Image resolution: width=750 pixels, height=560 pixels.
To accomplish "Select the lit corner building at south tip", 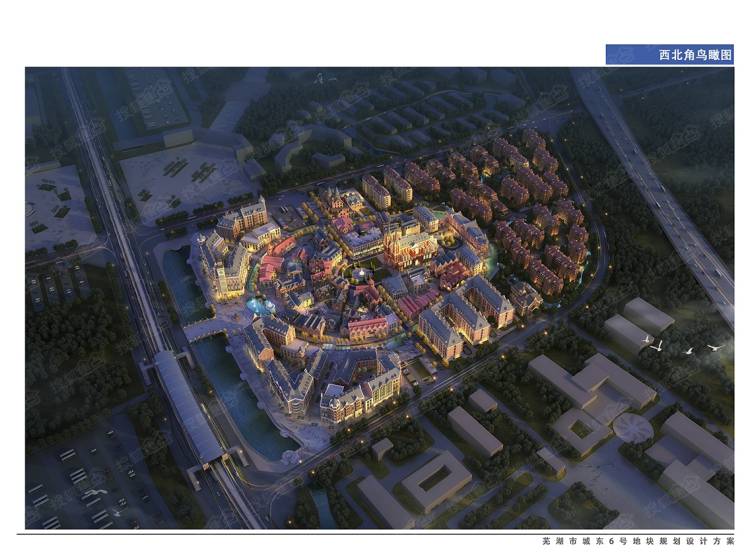I will (x=362, y=393).
